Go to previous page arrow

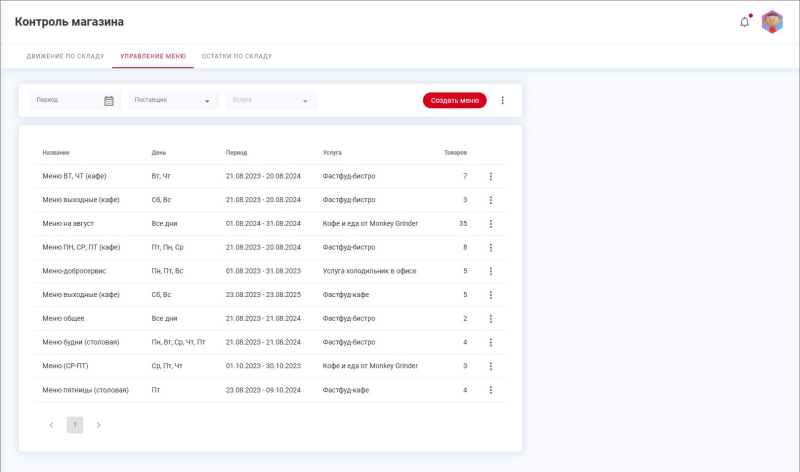[52, 425]
